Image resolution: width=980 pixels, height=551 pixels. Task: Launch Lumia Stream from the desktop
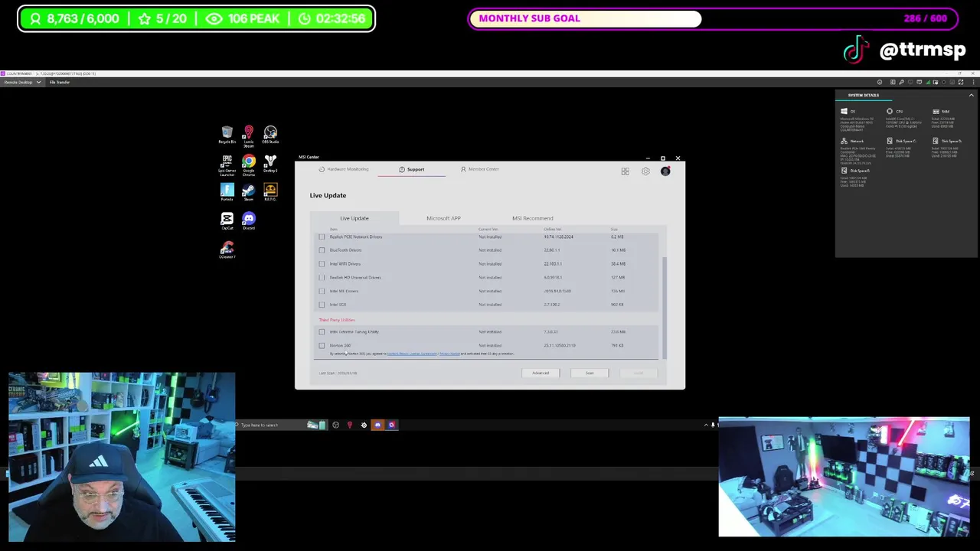pos(248,136)
